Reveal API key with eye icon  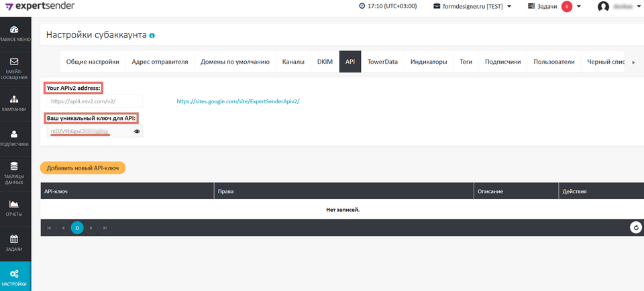[137, 132]
